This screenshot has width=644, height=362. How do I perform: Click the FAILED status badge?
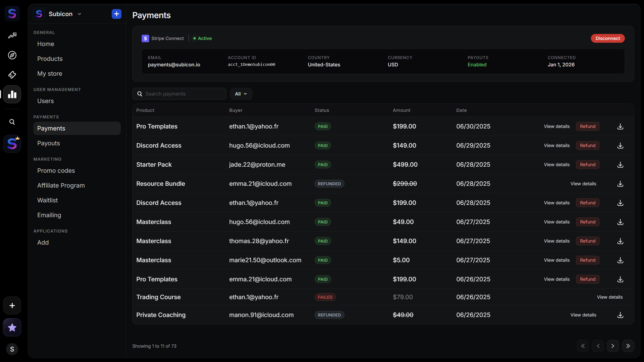click(325, 297)
